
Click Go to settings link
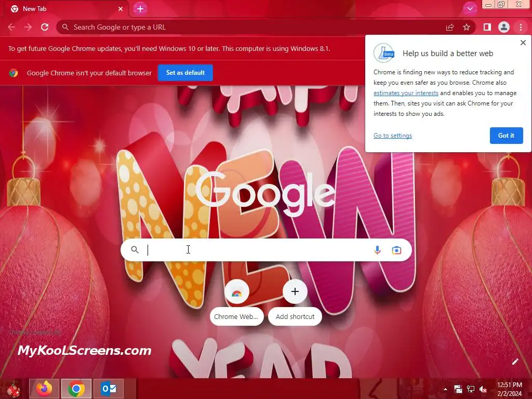[x=393, y=136]
